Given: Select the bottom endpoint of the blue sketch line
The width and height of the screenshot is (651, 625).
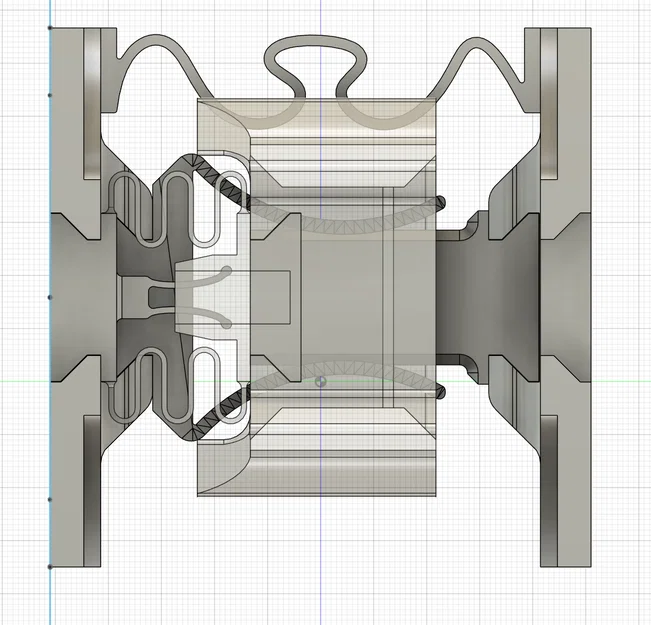Looking at the screenshot, I should (x=50, y=566).
